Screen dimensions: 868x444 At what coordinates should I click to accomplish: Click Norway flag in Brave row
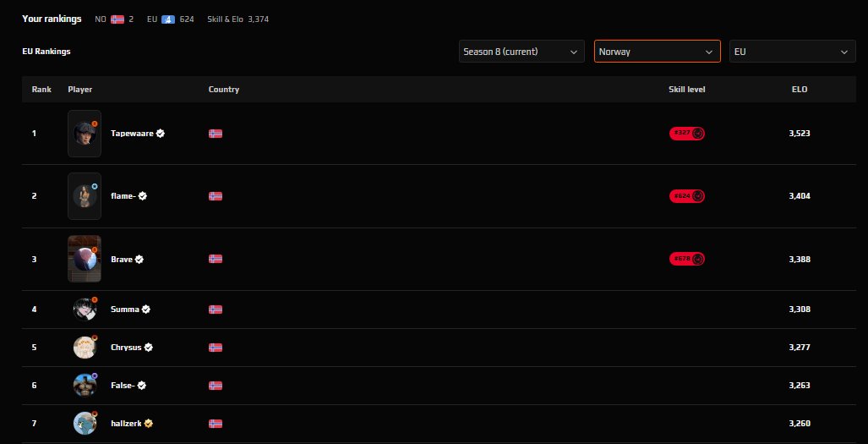point(216,259)
